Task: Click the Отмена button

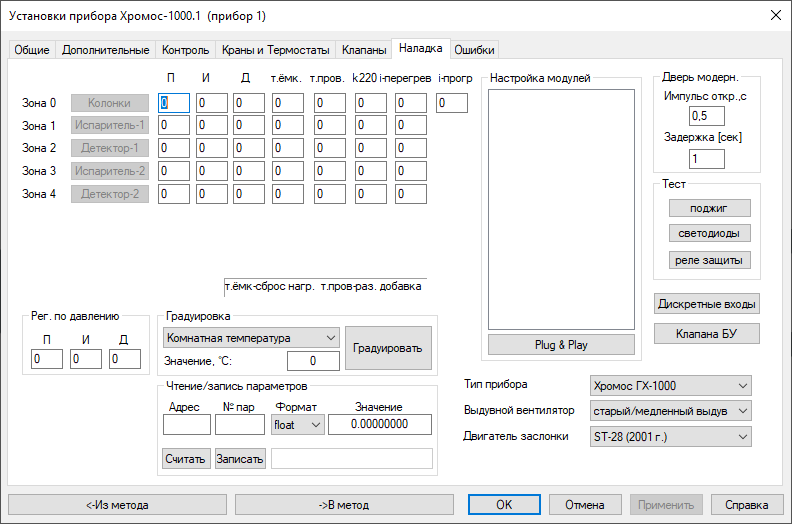Action: (x=584, y=505)
